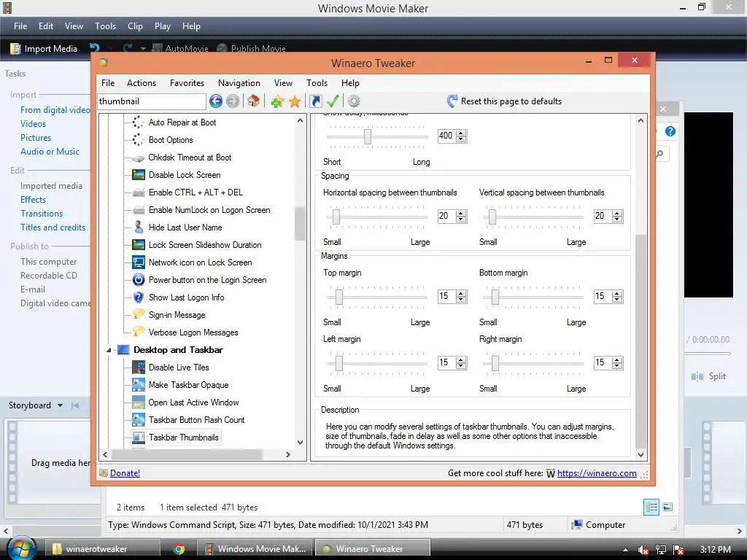Open the Favorites menu
Image resolution: width=747 pixels, height=560 pixels.
pyautogui.click(x=187, y=83)
